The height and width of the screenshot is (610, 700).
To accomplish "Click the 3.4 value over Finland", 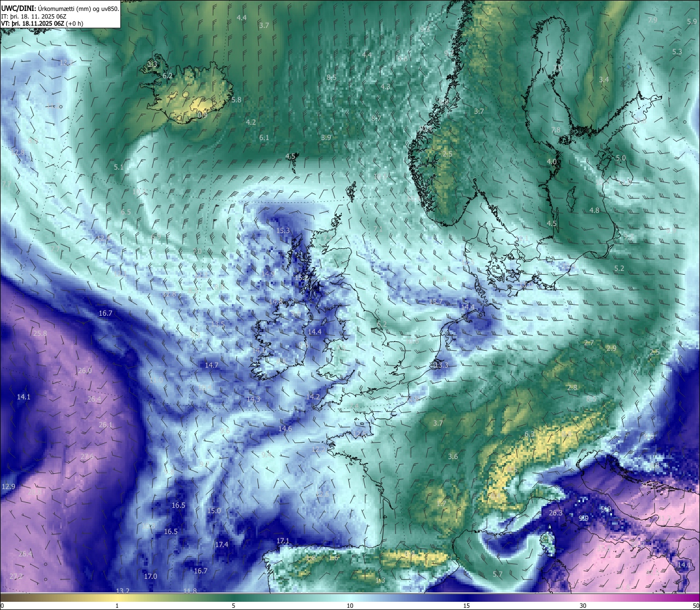I will pyautogui.click(x=604, y=79).
